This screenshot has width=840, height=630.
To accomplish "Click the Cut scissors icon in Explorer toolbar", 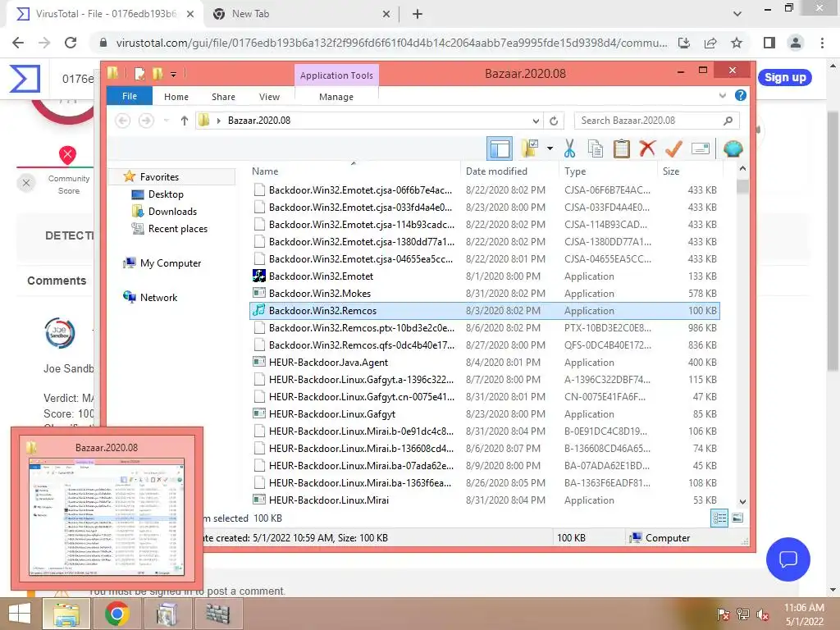I will coord(569,148).
